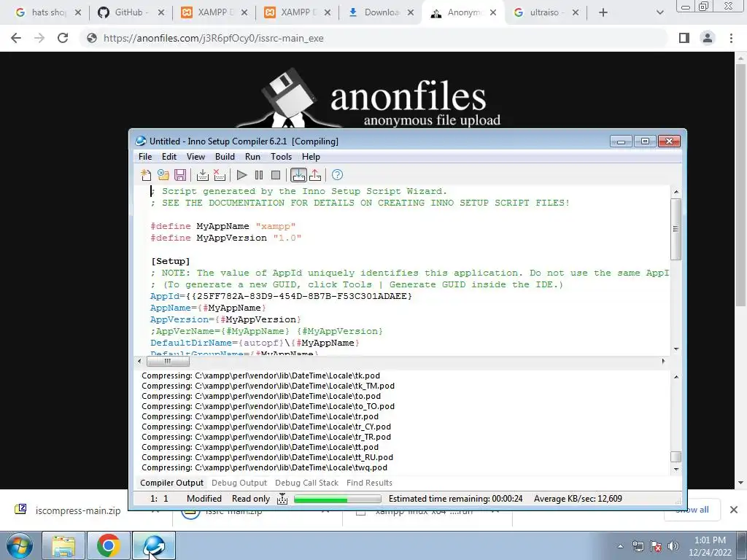Click Chrome profile avatar icon
This screenshot has width=747, height=560.
click(x=708, y=38)
